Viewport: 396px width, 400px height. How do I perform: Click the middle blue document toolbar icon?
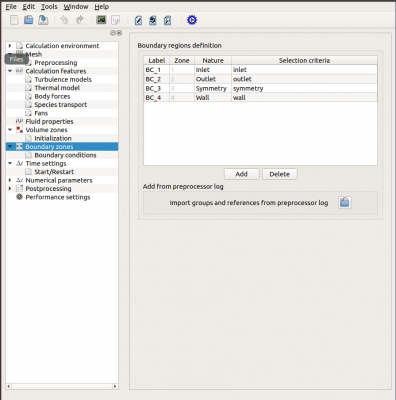(153, 20)
